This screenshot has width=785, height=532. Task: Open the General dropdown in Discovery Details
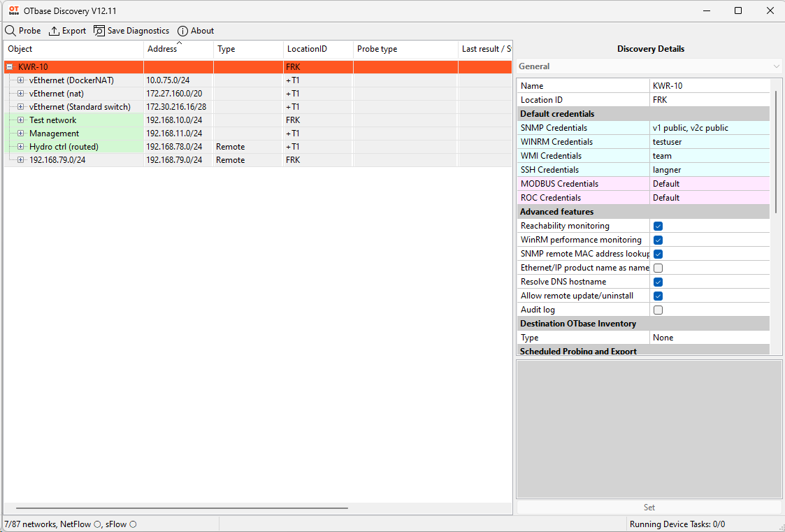pyautogui.click(x=649, y=66)
